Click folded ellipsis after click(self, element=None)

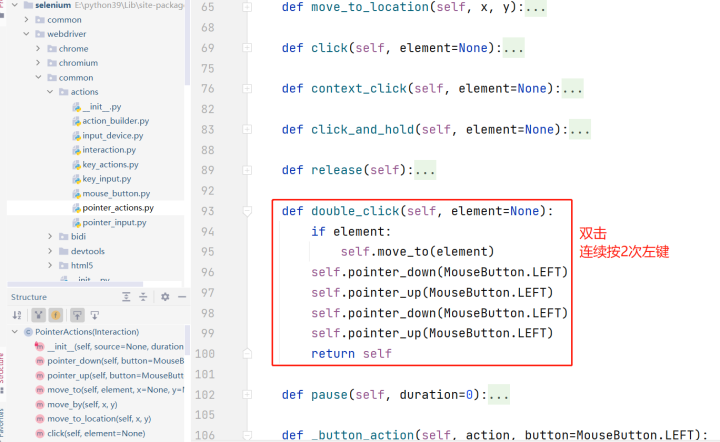(x=513, y=48)
